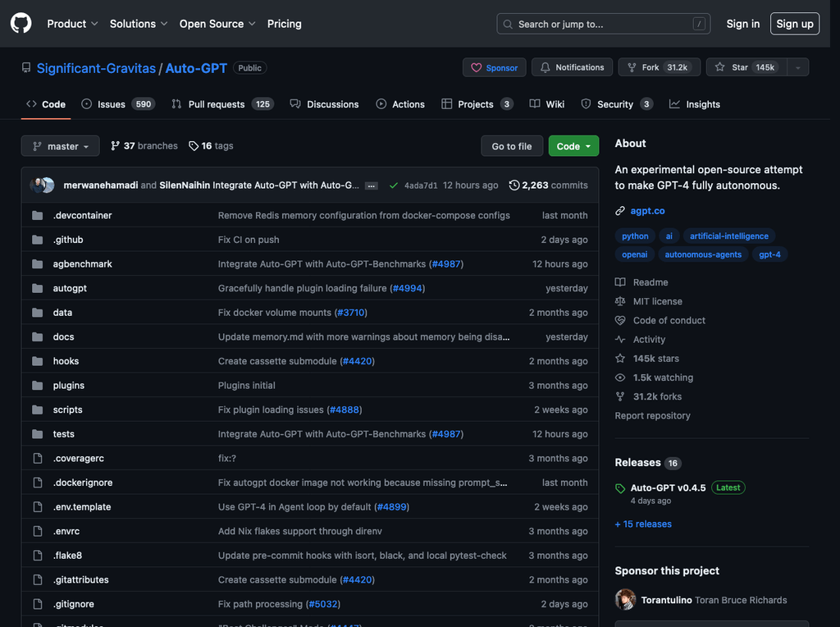Click the star icon on Star button

pos(719,67)
